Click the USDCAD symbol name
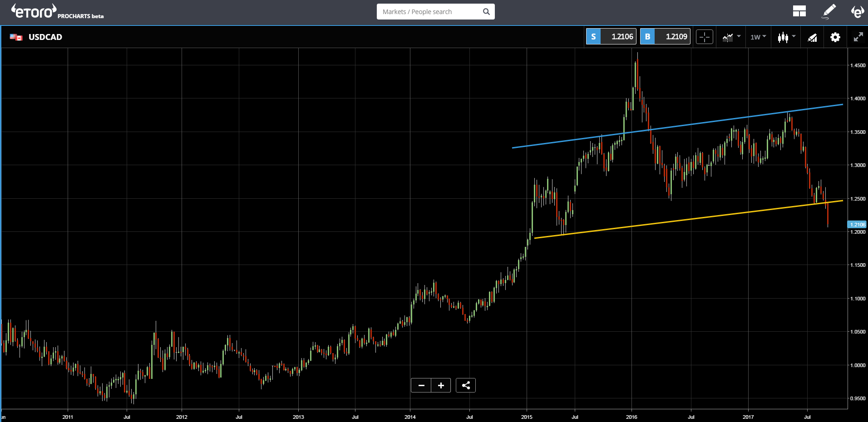This screenshot has height=422, width=868. (x=45, y=37)
